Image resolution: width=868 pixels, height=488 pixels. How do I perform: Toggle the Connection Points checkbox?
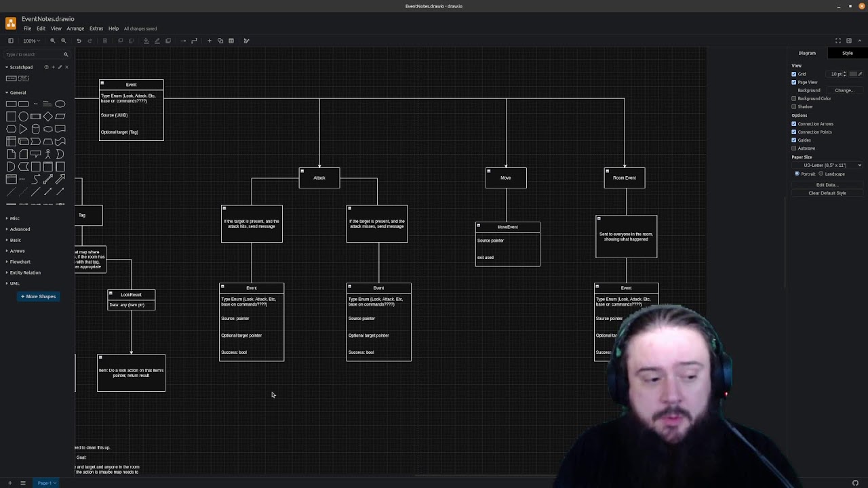(x=794, y=132)
